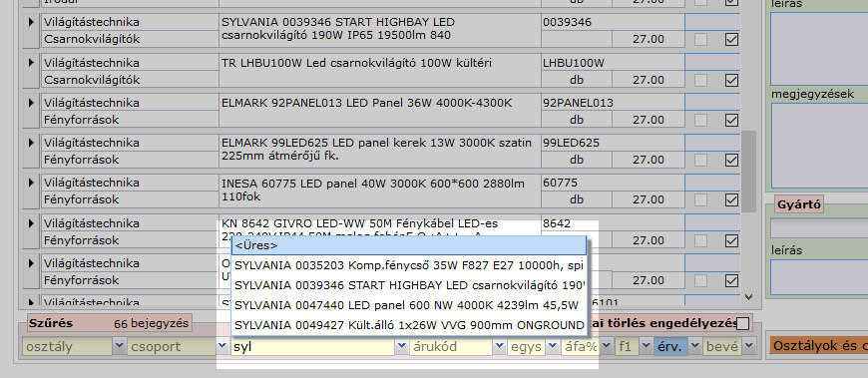The image size is (868, 378).
Task: Open the árukód filter dropdown arrow
Action: pos(499,346)
